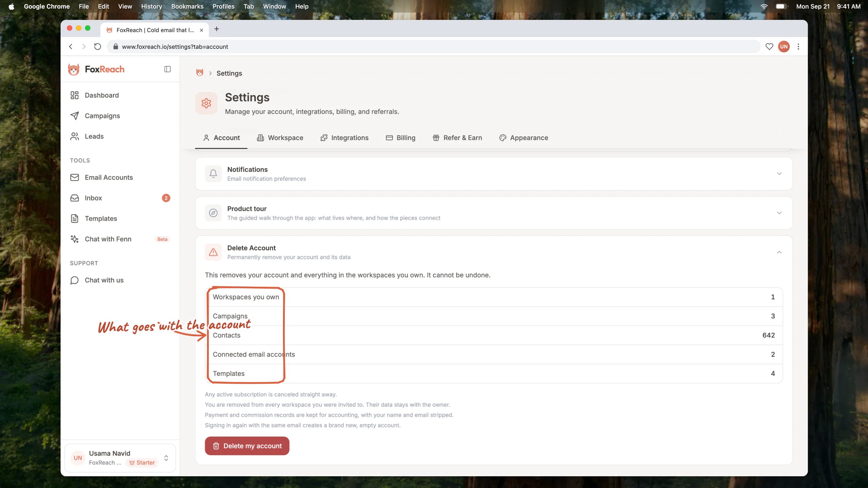Expand the Product tour section
This screenshot has height=488, width=868.
tap(779, 213)
